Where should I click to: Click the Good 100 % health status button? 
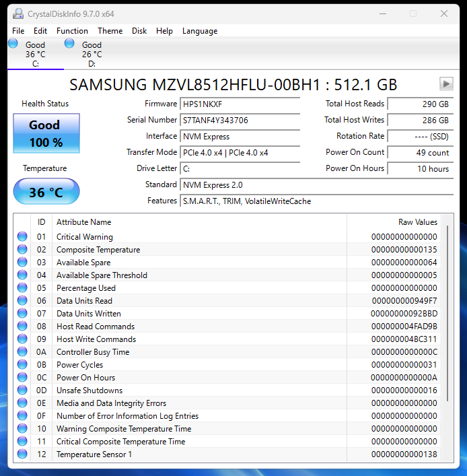tap(46, 133)
